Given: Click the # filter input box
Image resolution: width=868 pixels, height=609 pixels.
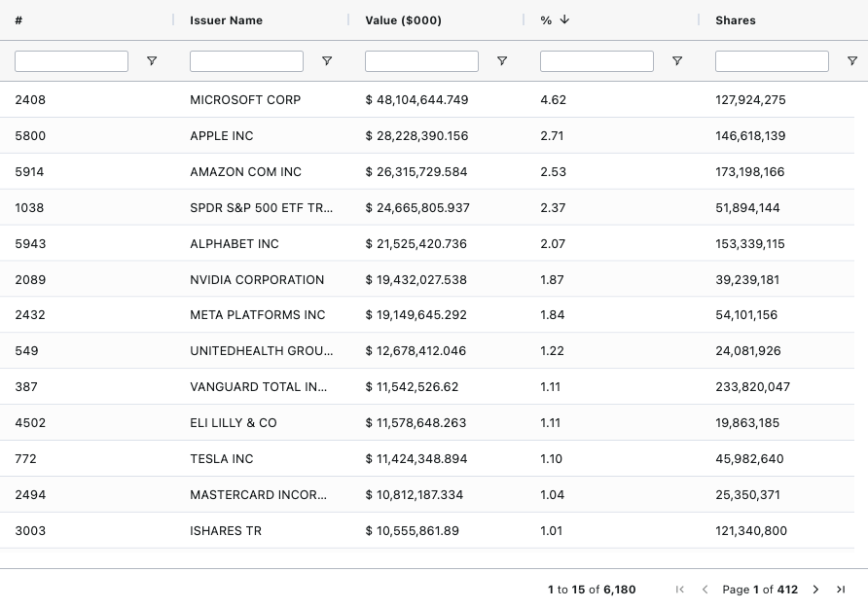Looking at the screenshot, I should 71,61.
